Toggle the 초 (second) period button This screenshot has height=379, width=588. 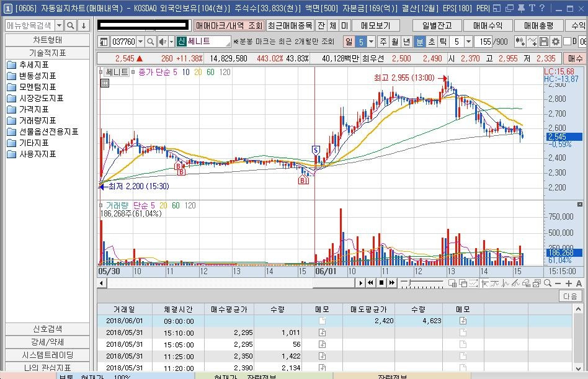(432, 42)
